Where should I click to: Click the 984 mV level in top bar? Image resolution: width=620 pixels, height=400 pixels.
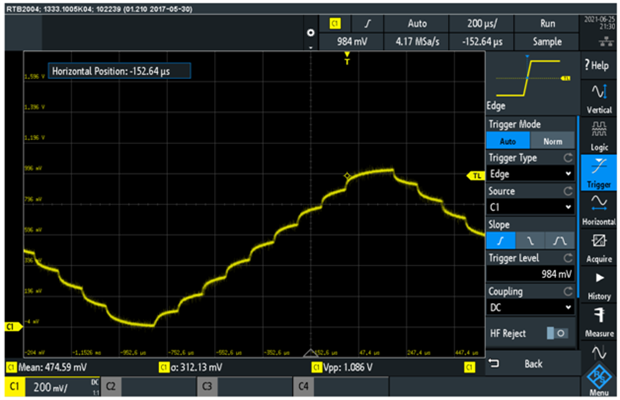[352, 41]
